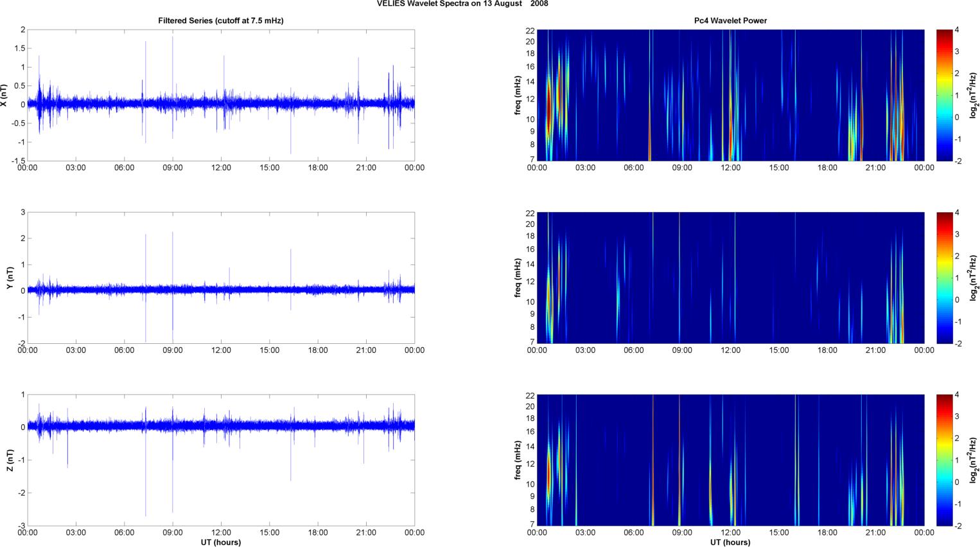980x547 pixels.
Task: Click 'freq (mHz)' label of the bottom spectrogram
Action: (518, 460)
